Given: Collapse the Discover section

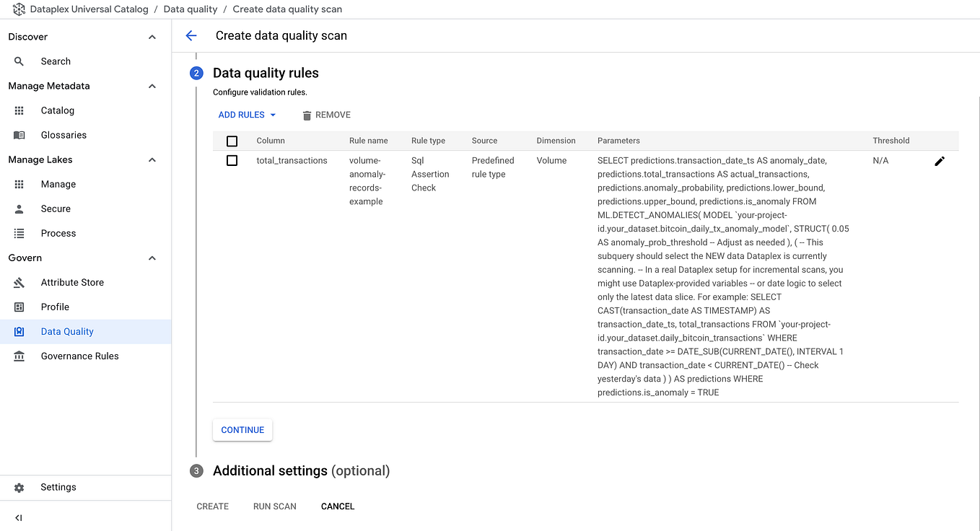Looking at the screenshot, I should pyautogui.click(x=152, y=36).
